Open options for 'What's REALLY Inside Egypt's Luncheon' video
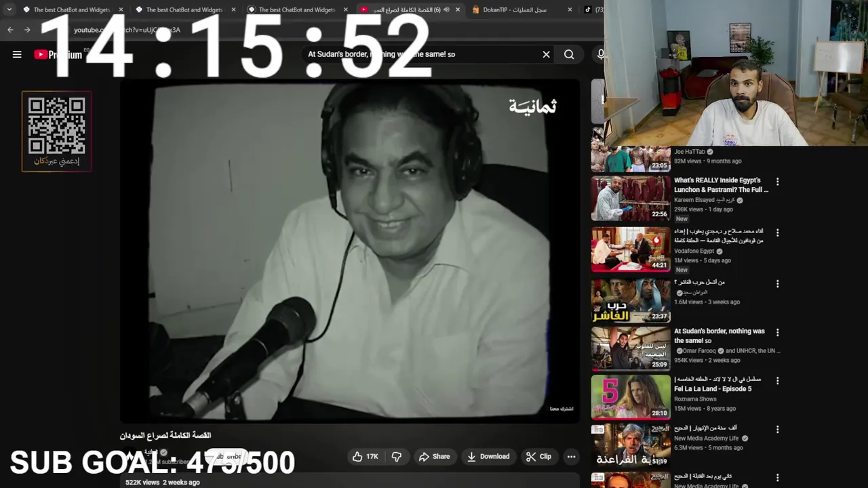Viewport: 868px width, 488px height. click(x=778, y=182)
